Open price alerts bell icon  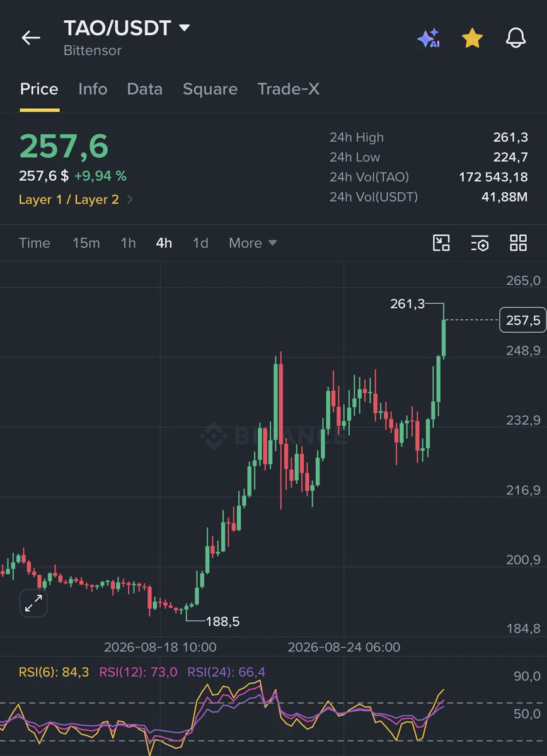pos(515,38)
